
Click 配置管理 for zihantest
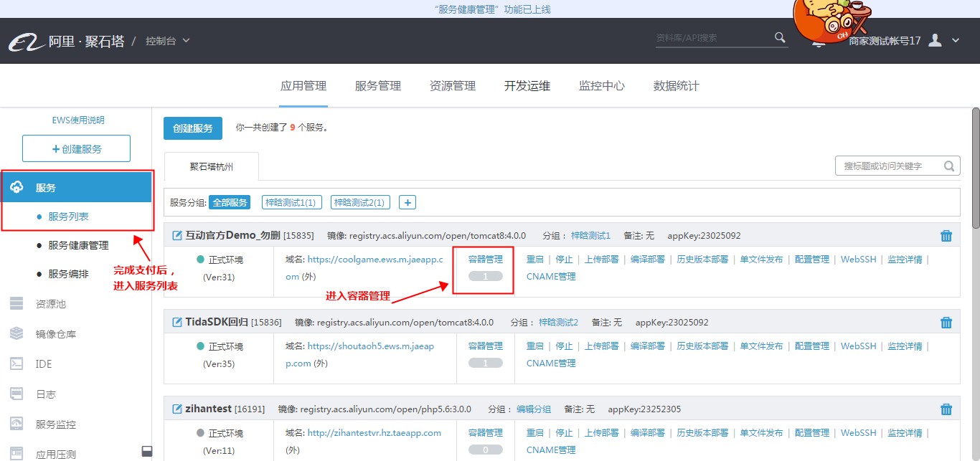tap(812, 433)
